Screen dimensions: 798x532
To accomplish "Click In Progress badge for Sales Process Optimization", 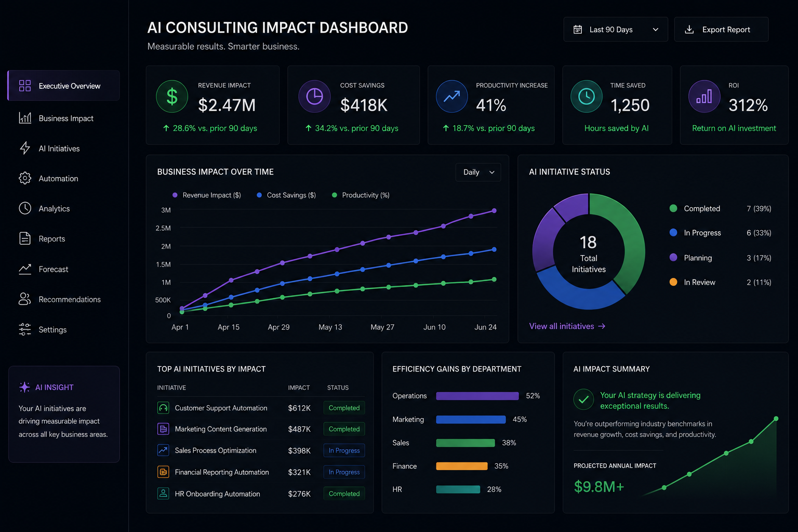I will tap(344, 450).
